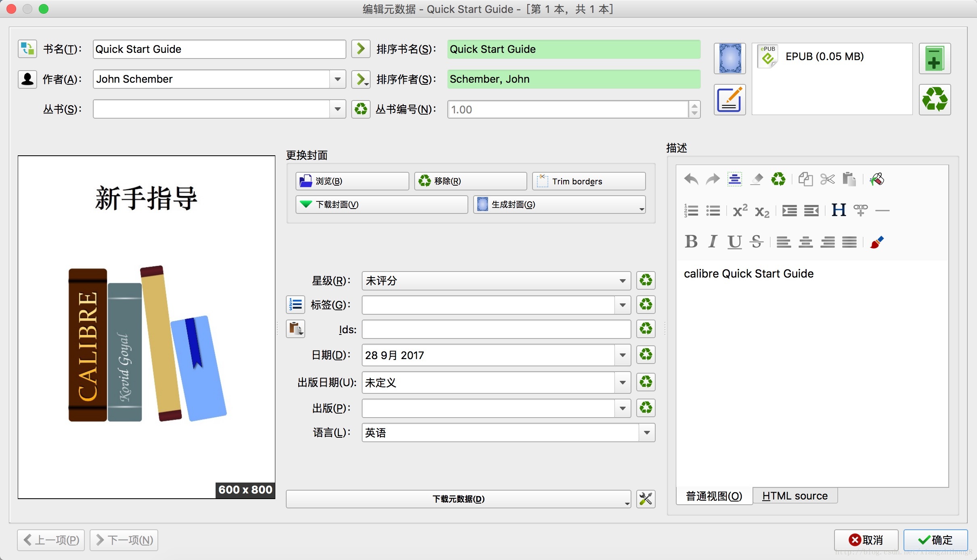Justify description text

coord(849,242)
